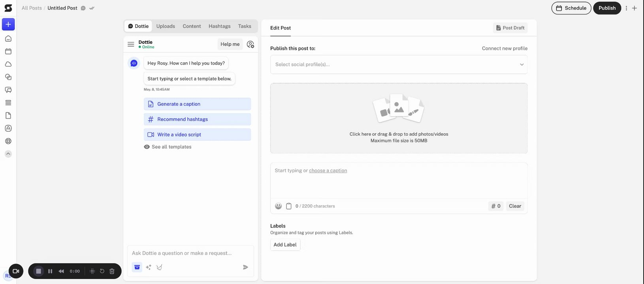Viewport: 644px width, 284px height.
Task: Click the emoji picker in caption box
Action: [x=279, y=206]
